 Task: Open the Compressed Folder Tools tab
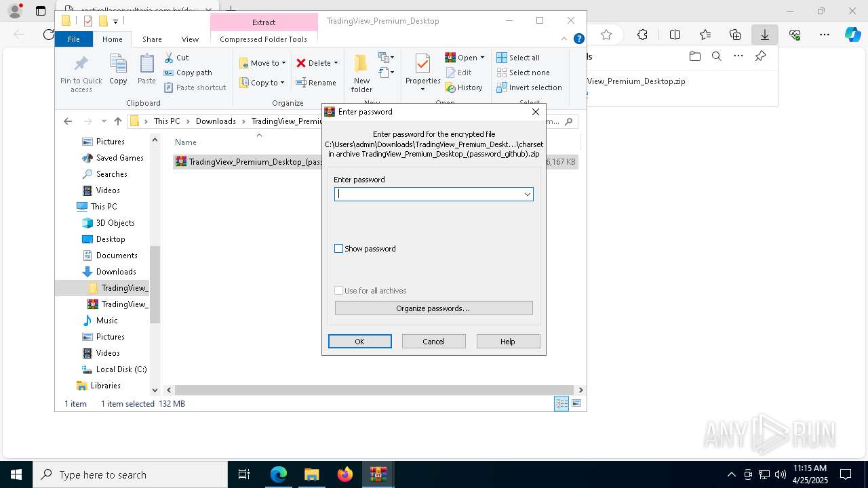click(264, 39)
